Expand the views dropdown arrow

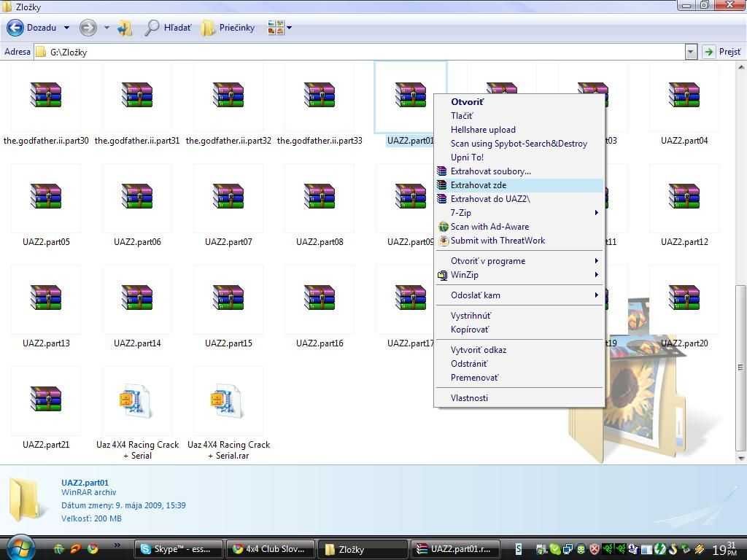[289, 28]
